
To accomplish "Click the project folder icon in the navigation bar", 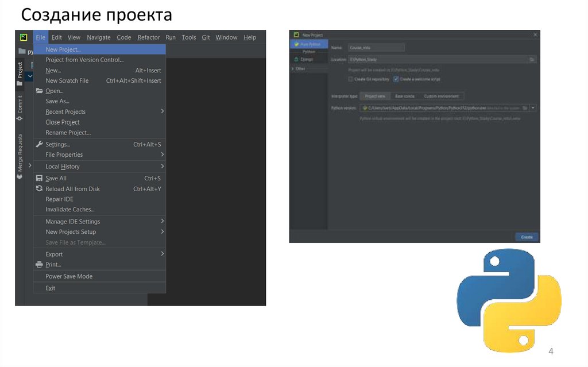I will [x=22, y=51].
